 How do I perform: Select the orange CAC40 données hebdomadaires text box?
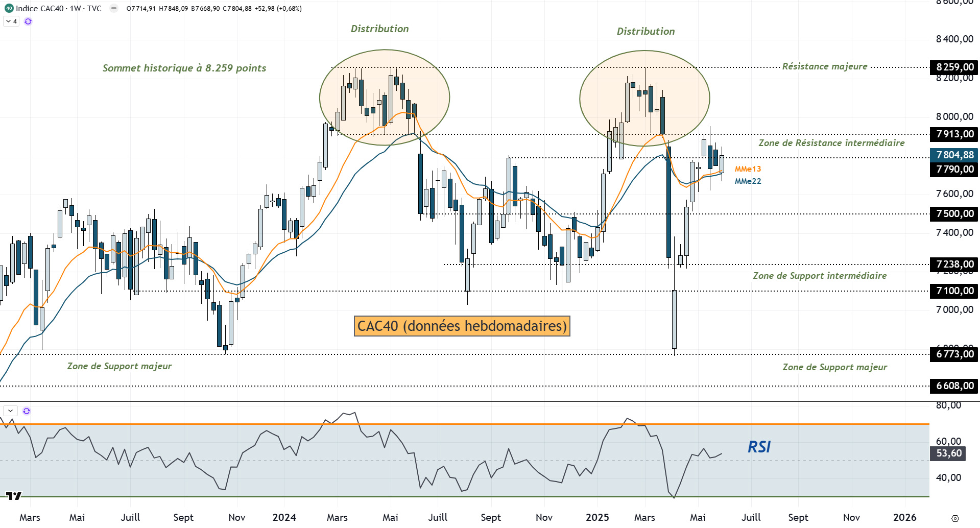coord(462,326)
